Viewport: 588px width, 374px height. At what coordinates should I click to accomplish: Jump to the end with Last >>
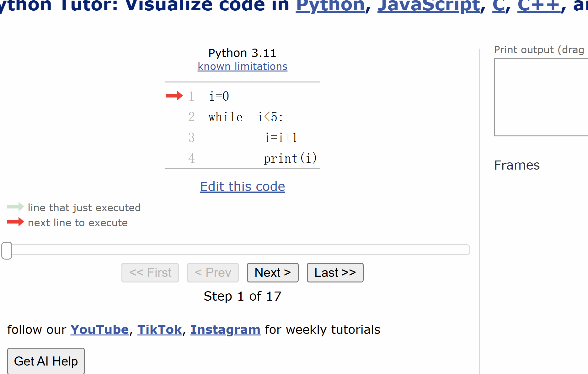(x=335, y=272)
